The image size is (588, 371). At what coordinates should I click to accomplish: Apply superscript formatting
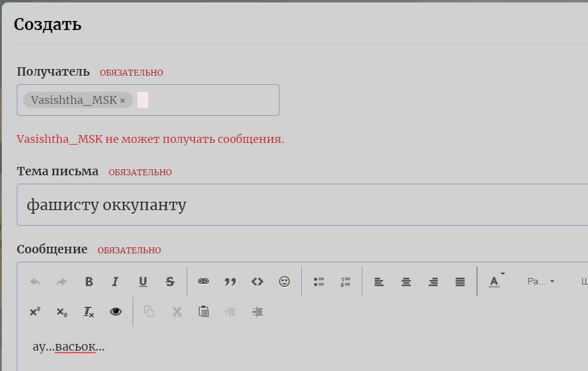tap(34, 312)
